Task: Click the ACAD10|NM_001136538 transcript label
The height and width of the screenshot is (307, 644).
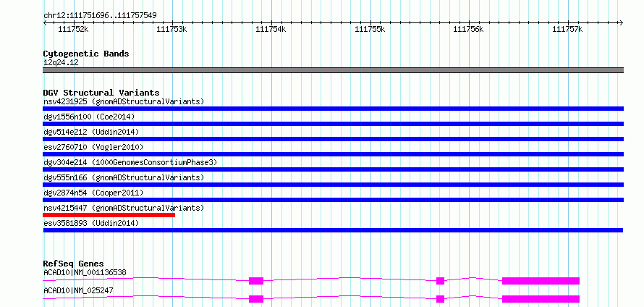Action: pos(85,272)
